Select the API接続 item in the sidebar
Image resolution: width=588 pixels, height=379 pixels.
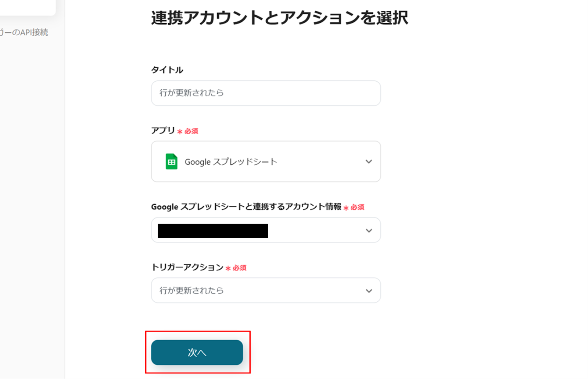(x=24, y=32)
